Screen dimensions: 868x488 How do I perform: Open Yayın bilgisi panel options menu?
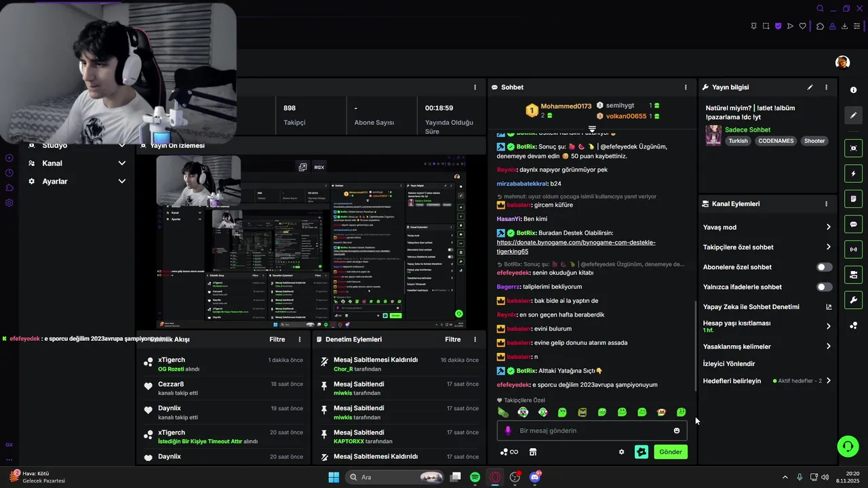(x=826, y=87)
